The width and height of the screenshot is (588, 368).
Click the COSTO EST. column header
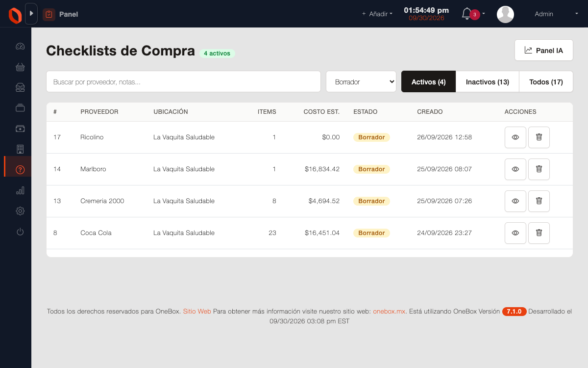point(321,112)
